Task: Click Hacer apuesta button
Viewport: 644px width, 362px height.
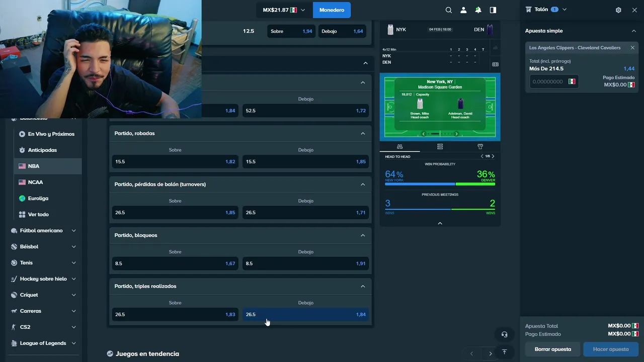Action: coord(611,349)
